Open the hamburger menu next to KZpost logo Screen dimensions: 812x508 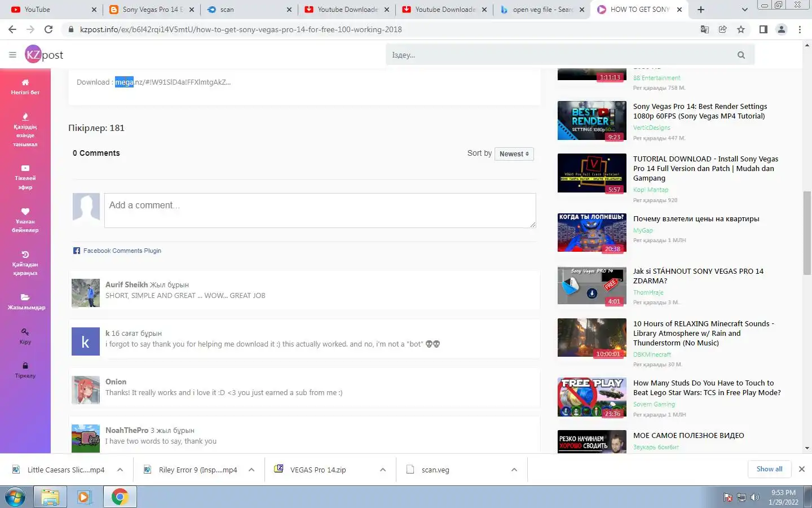pos(12,55)
